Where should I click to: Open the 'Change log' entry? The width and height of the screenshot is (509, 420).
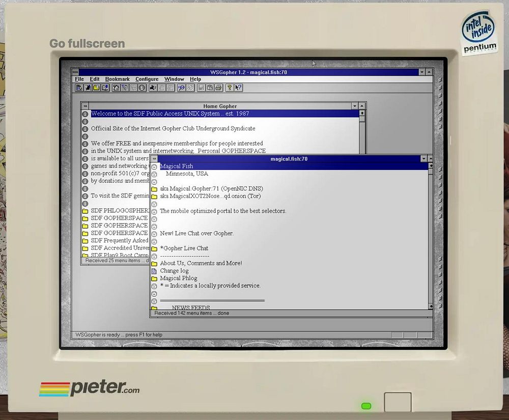tap(174, 271)
